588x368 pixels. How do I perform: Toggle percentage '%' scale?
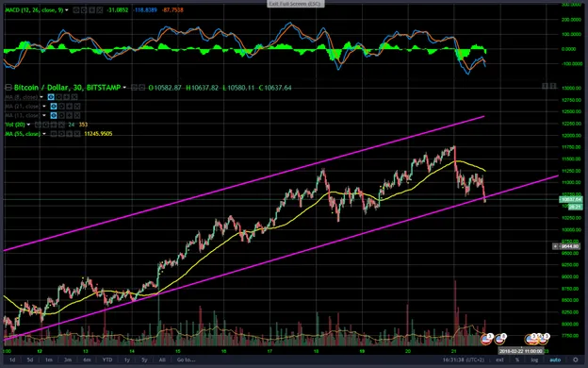point(517,360)
